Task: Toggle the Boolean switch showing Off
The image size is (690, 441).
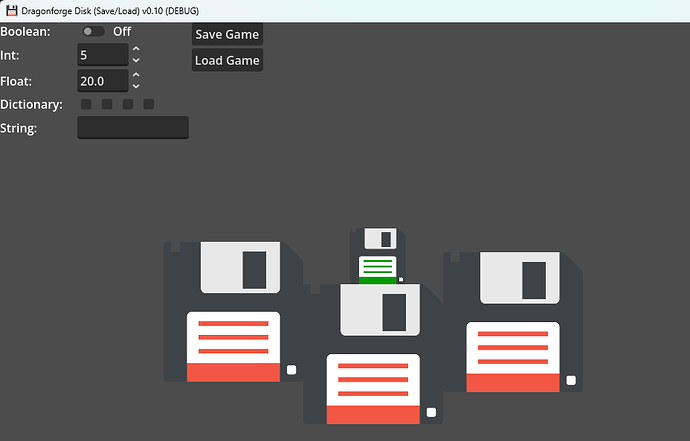Action: [93, 32]
